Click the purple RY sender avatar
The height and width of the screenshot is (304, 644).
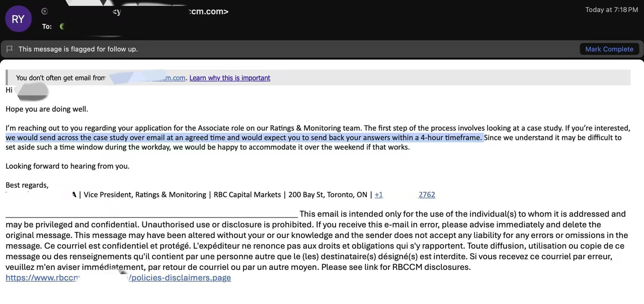(x=18, y=19)
